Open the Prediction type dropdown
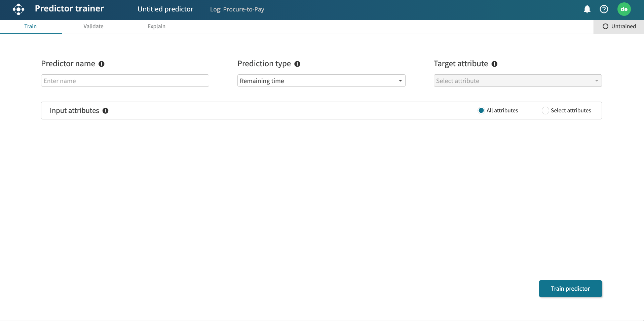The image size is (644, 324). point(321,81)
